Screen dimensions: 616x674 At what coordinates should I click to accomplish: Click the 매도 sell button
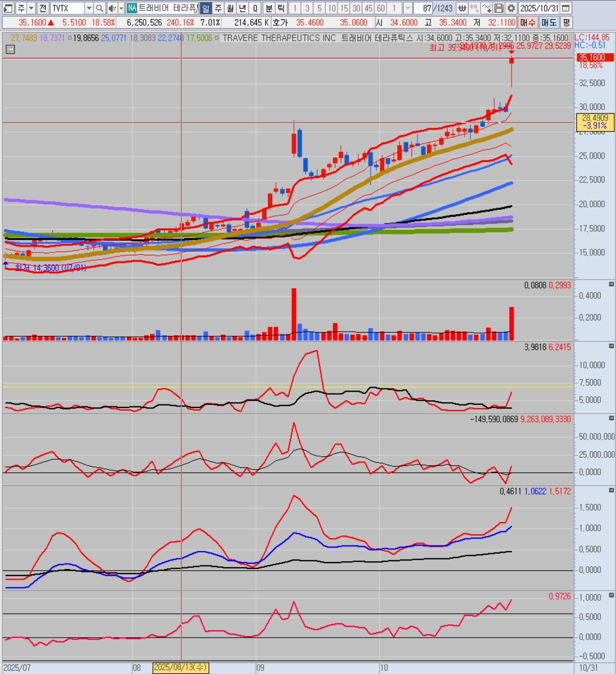point(549,22)
